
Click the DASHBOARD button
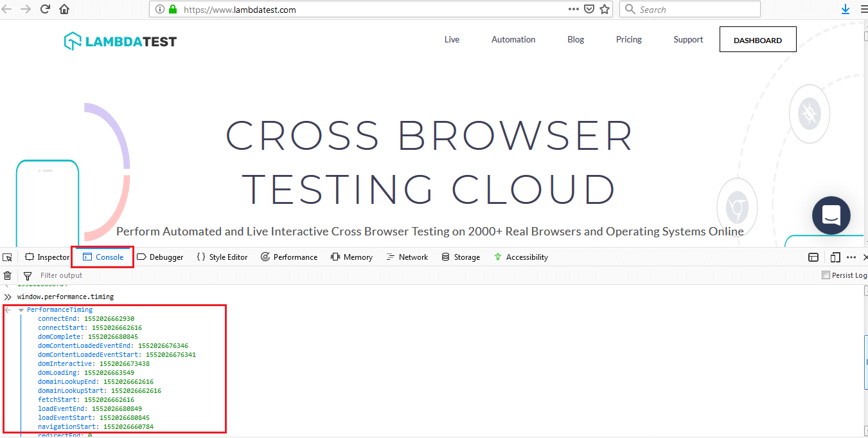[757, 39]
